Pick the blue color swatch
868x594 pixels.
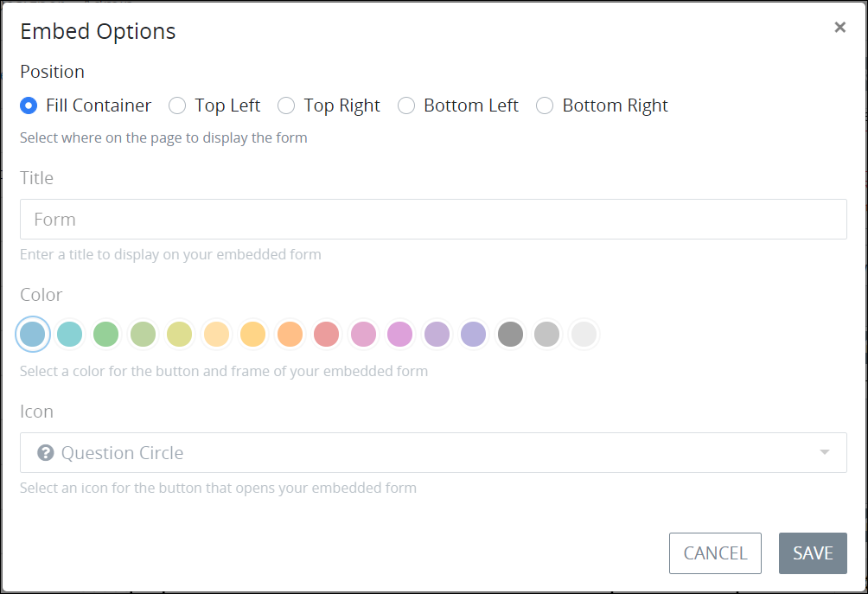(x=33, y=335)
